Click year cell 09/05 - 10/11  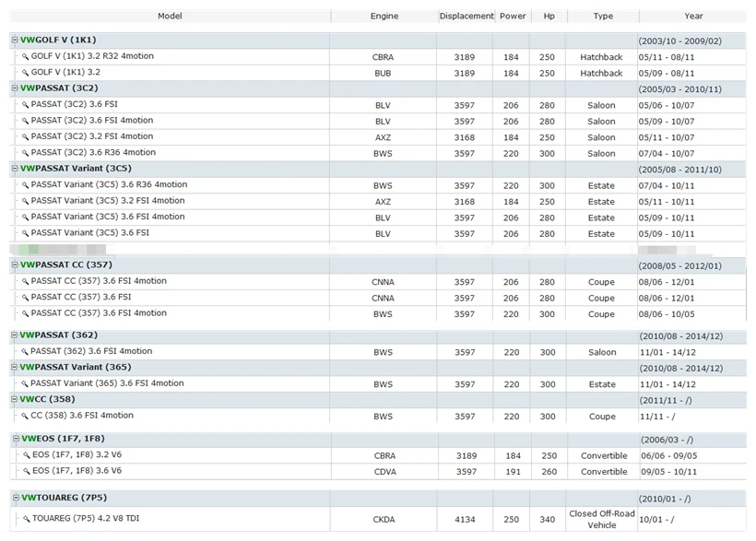(668, 472)
